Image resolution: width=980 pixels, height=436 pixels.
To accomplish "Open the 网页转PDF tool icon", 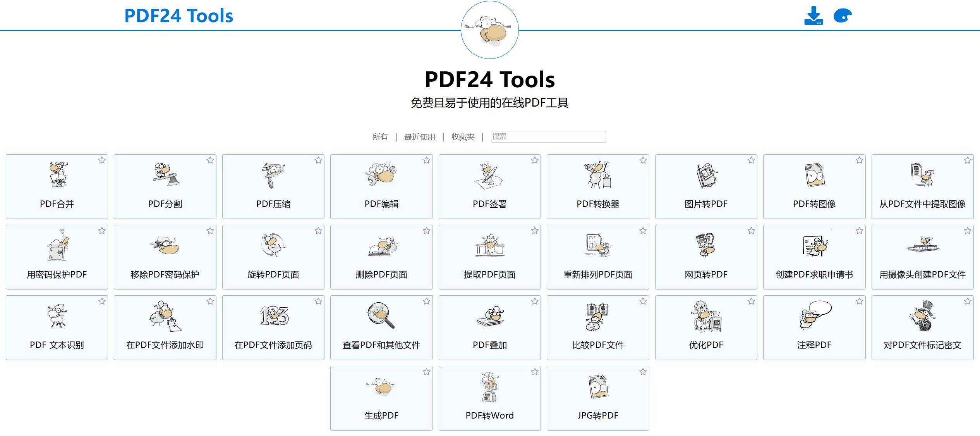I will point(705,245).
